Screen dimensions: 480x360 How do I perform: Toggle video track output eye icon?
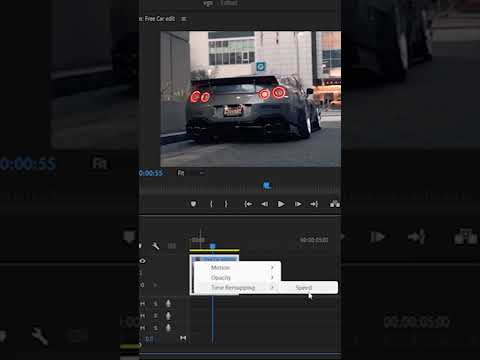(142, 261)
